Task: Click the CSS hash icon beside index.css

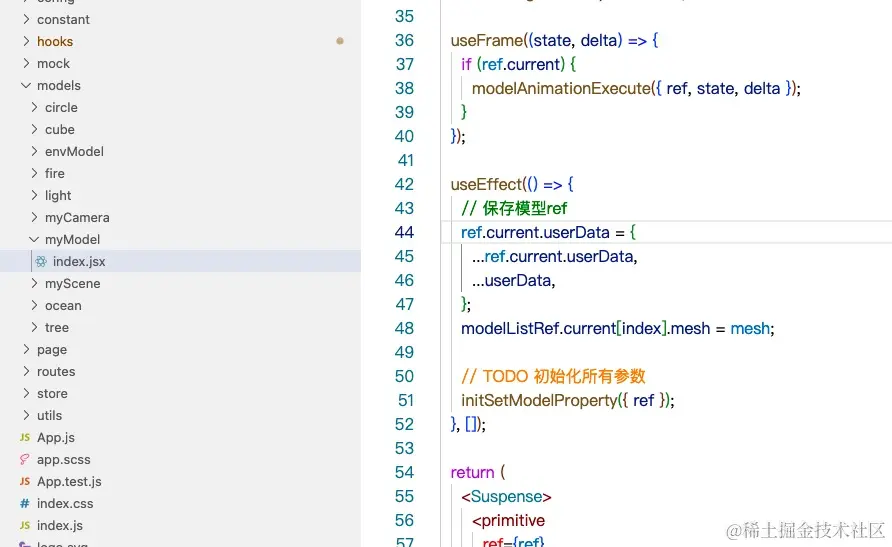Action: [x=24, y=503]
